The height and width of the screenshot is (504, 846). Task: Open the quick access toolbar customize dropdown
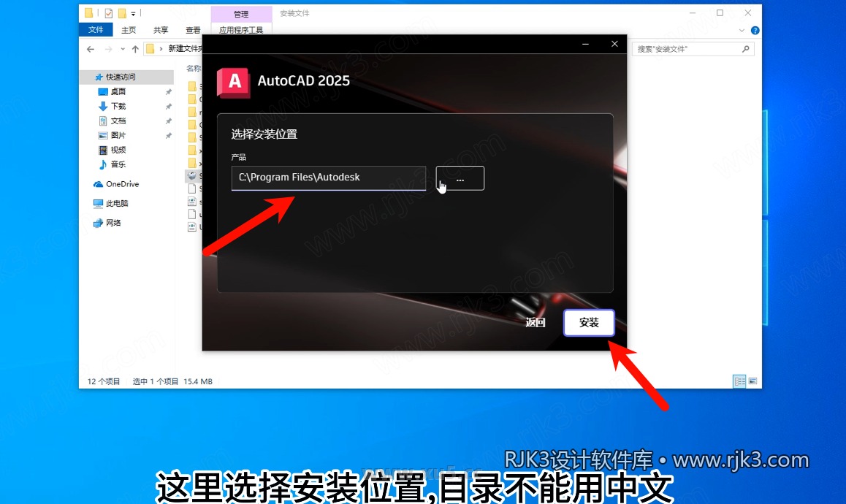coord(133,13)
